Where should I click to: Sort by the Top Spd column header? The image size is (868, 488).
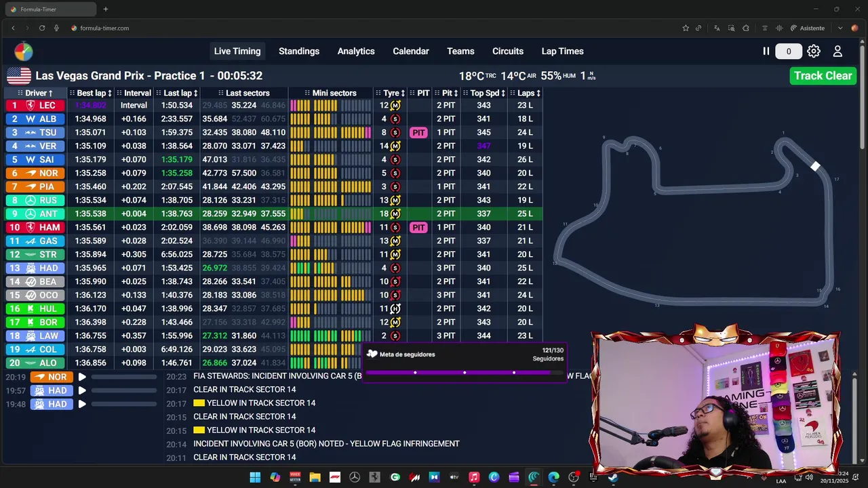(x=484, y=93)
